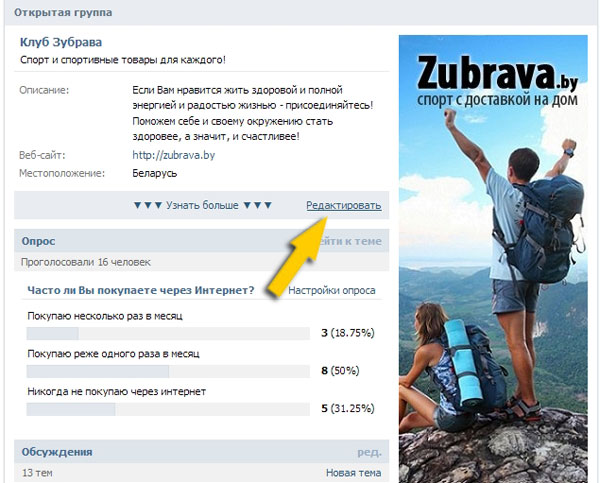Choose answer "Покупаю реже одного раза в месяц"
600x483 pixels.
[117, 354]
